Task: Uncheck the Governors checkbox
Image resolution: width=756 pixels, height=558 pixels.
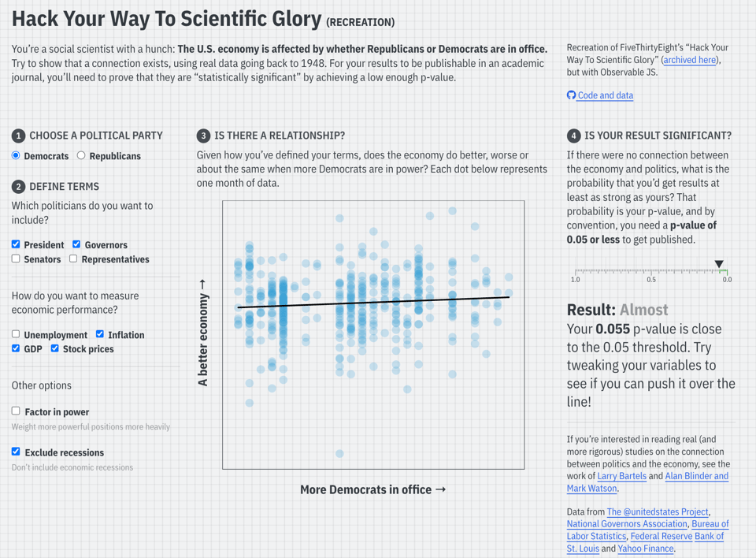Action: pos(76,244)
